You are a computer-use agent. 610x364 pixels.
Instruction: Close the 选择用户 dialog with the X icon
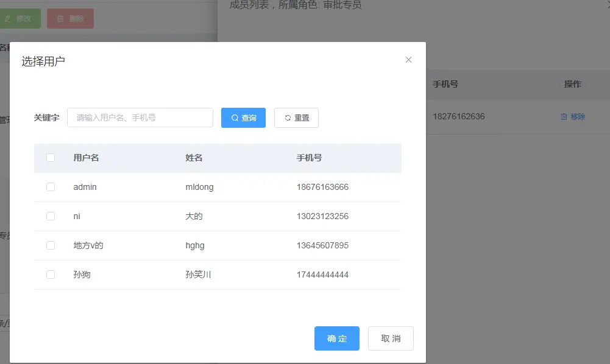[x=408, y=60]
